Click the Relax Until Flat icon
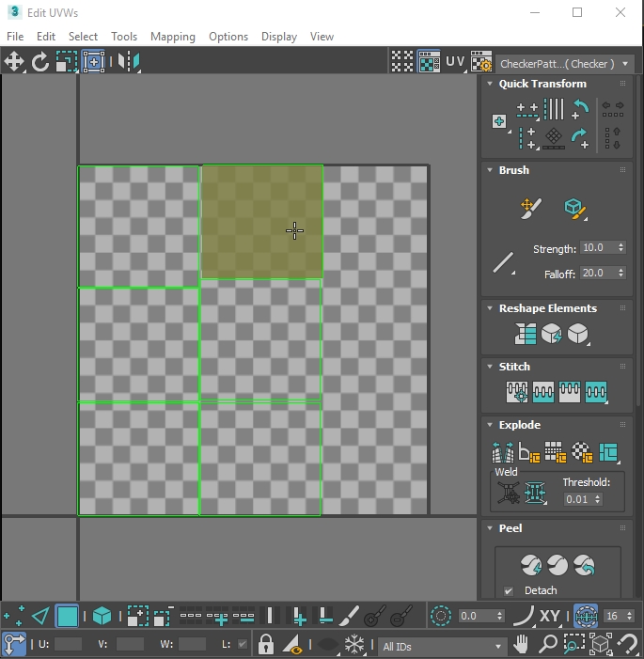 [552, 334]
